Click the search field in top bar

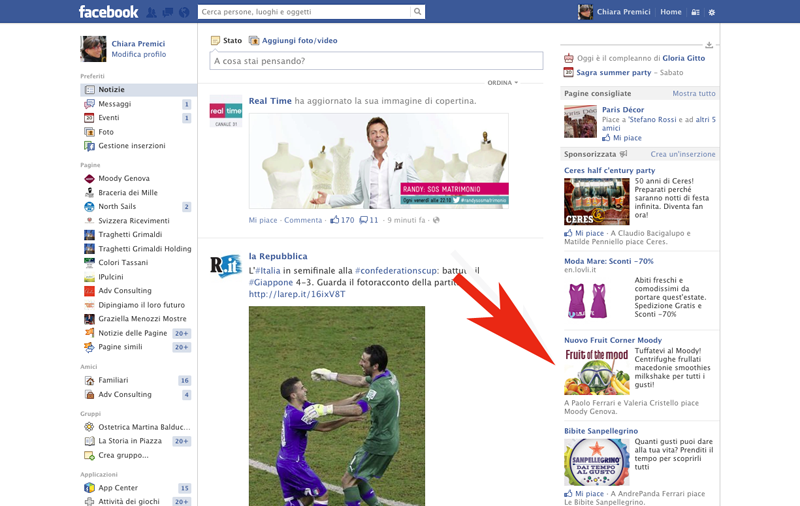click(x=304, y=12)
